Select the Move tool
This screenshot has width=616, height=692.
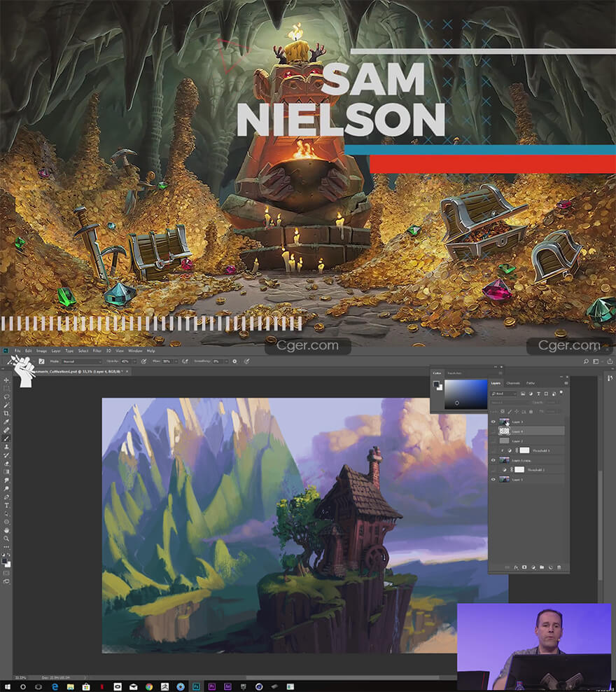(x=6, y=380)
